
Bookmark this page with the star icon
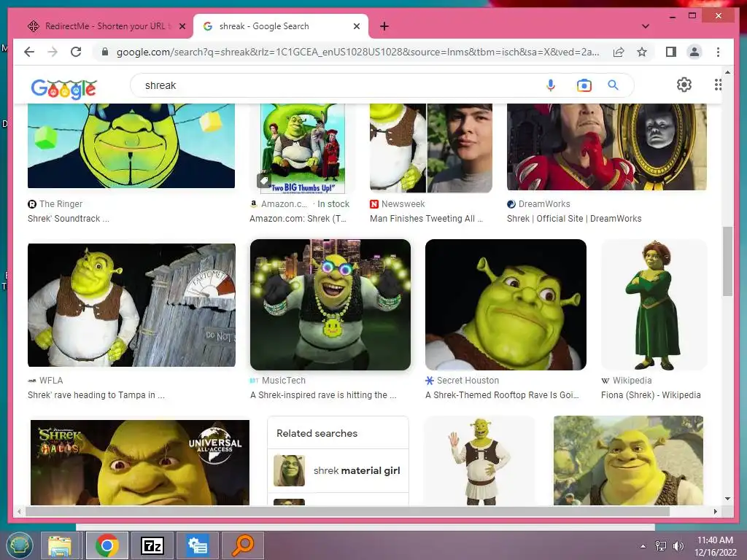642,52
